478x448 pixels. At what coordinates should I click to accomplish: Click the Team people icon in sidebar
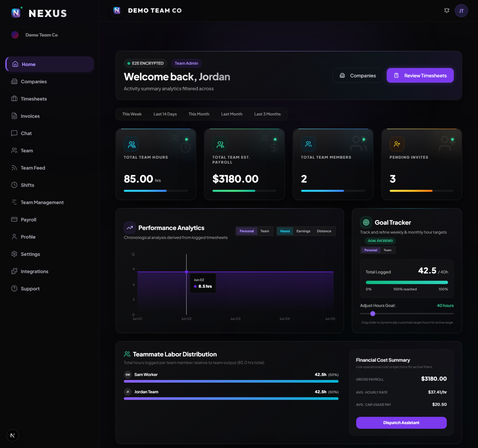point(14,150)
